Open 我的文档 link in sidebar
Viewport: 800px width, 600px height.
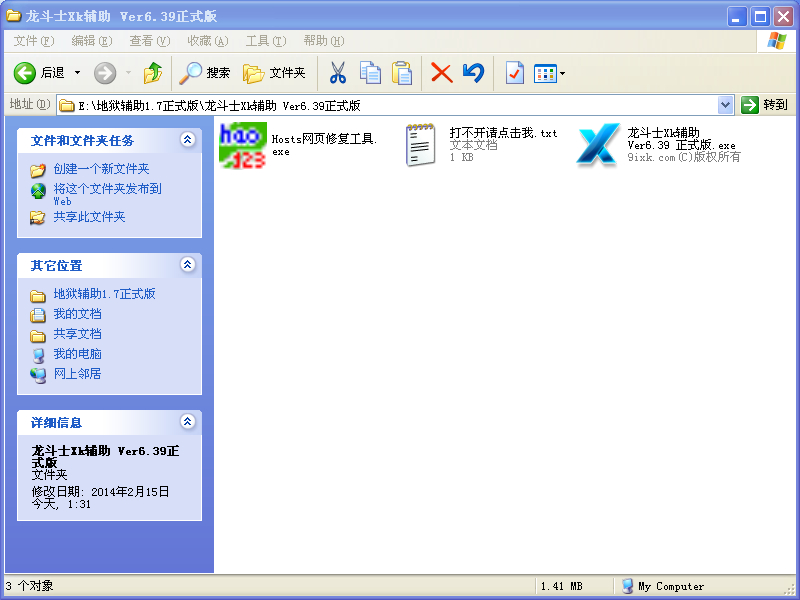(78, 314)
